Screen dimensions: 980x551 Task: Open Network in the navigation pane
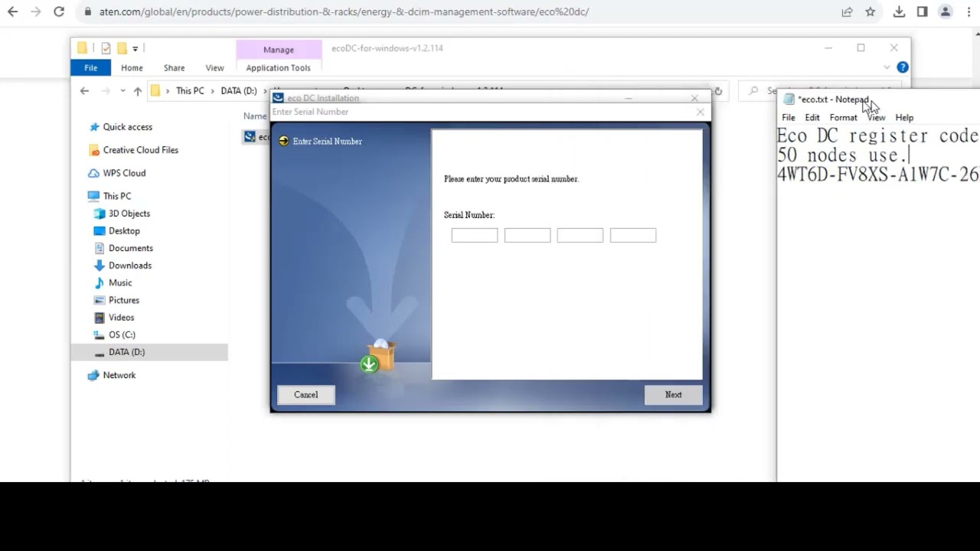(x=119, y=375)
